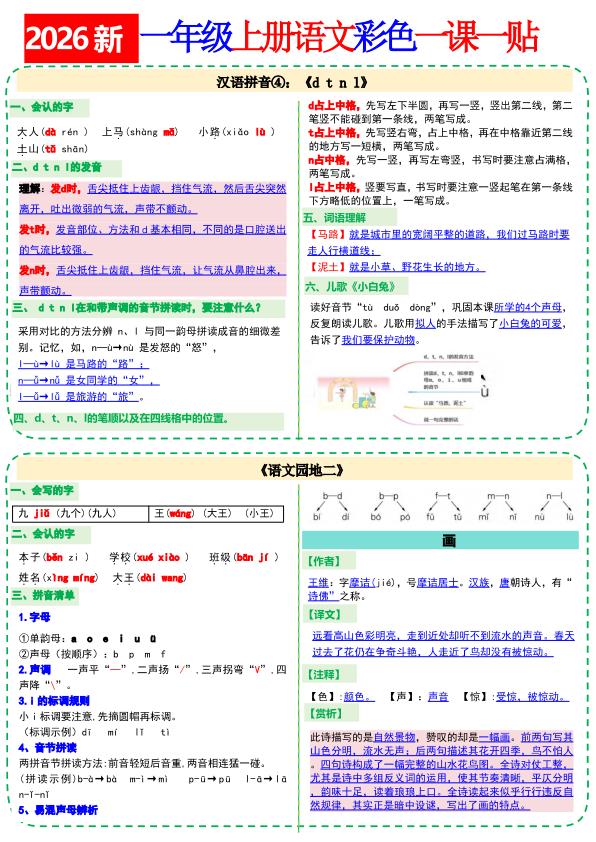Open the underlined link "小白兔的可爱"
Screen dimensions: 596x842
(x=530, y=323)
